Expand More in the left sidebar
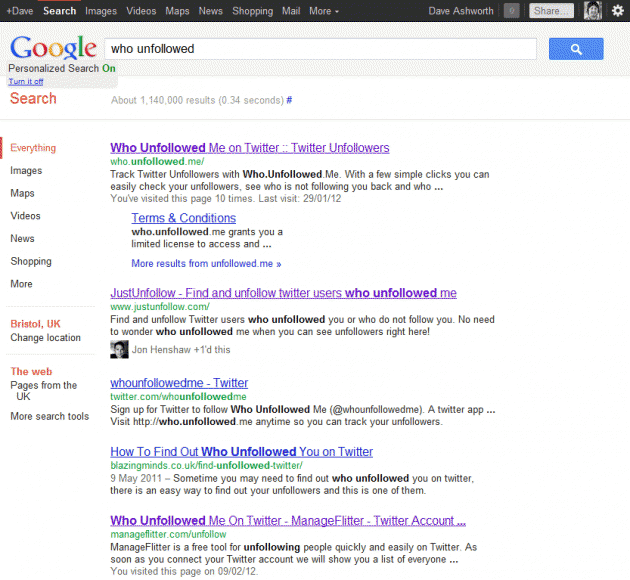 [21, 284]
